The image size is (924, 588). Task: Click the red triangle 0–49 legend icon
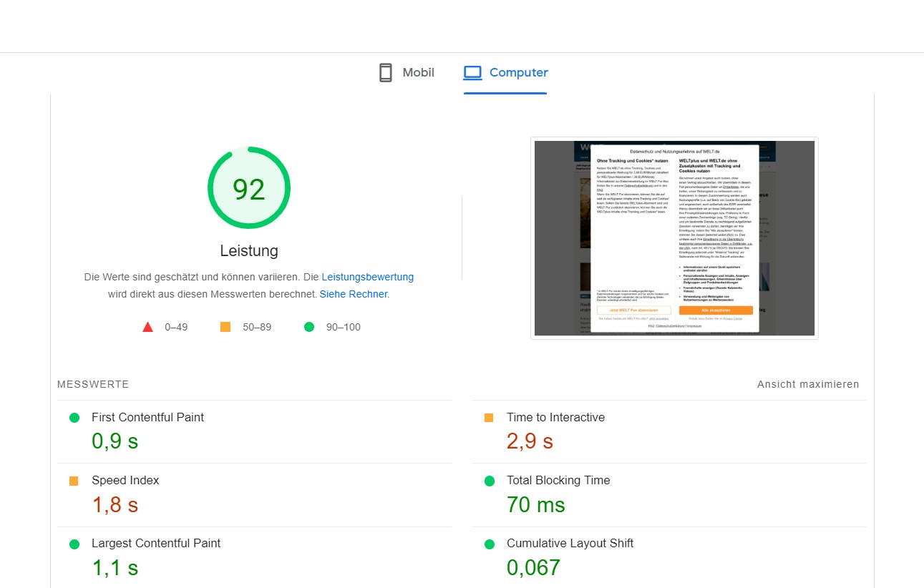tap(148, 327)
